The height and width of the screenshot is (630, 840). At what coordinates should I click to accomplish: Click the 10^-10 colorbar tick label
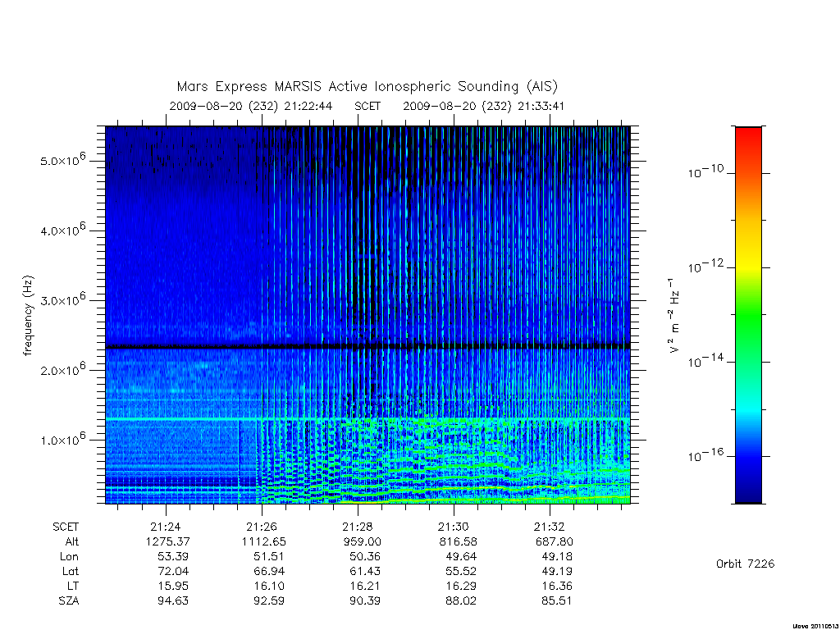[x=705, y=171]
